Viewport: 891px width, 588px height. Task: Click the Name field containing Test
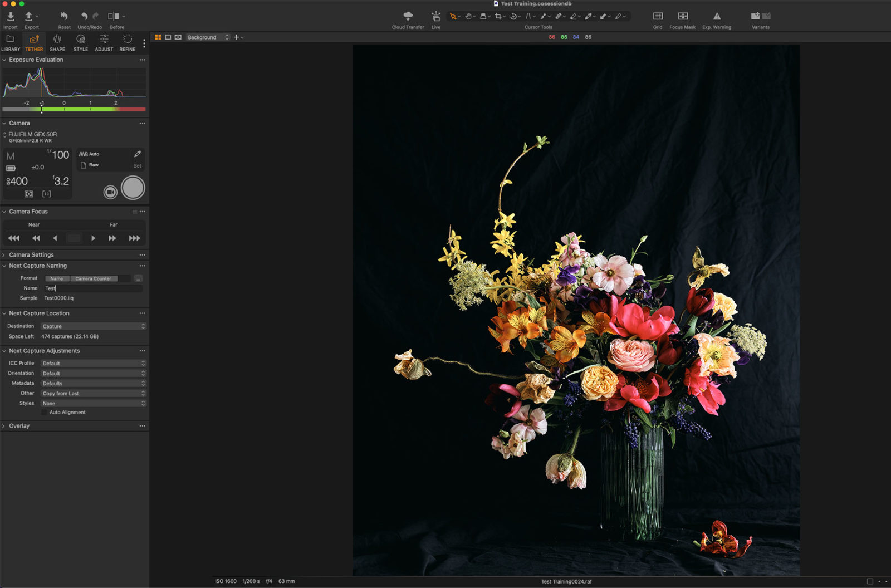coord(92,288)
